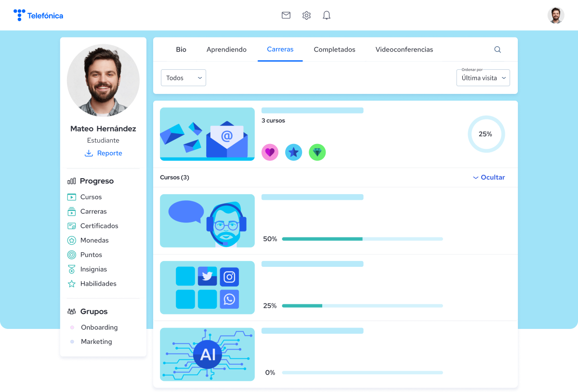The height and width of the screenshot is (392, 578).
Task: Click the green diamond badge icon
Action: tap(317, 153)
